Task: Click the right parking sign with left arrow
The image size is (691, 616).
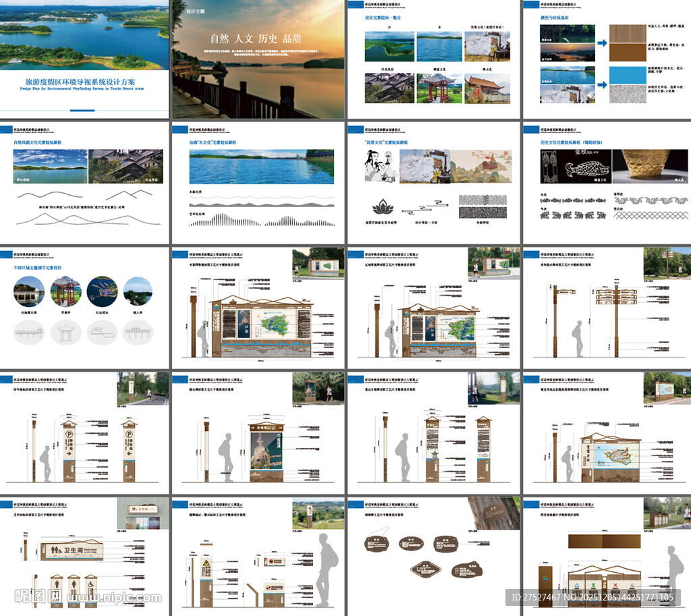Action: click(x=129, y=451)
